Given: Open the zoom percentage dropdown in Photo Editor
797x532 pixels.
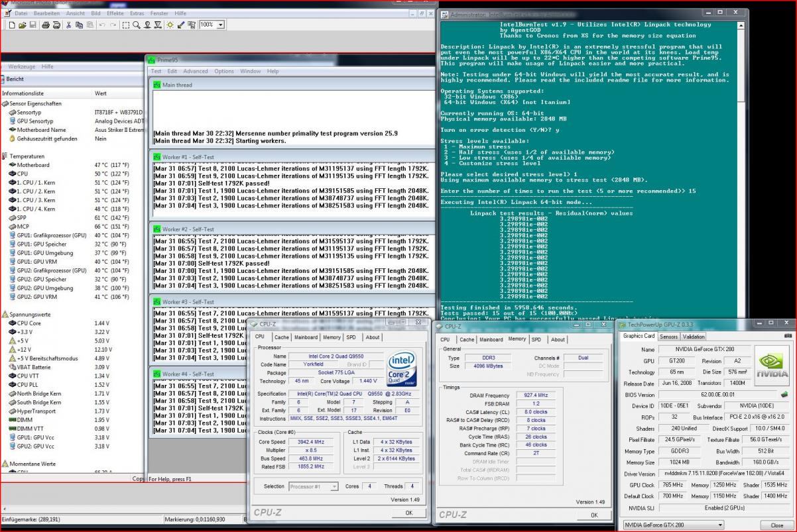Looking at the screenshot, I should click(x=221, y=25).
